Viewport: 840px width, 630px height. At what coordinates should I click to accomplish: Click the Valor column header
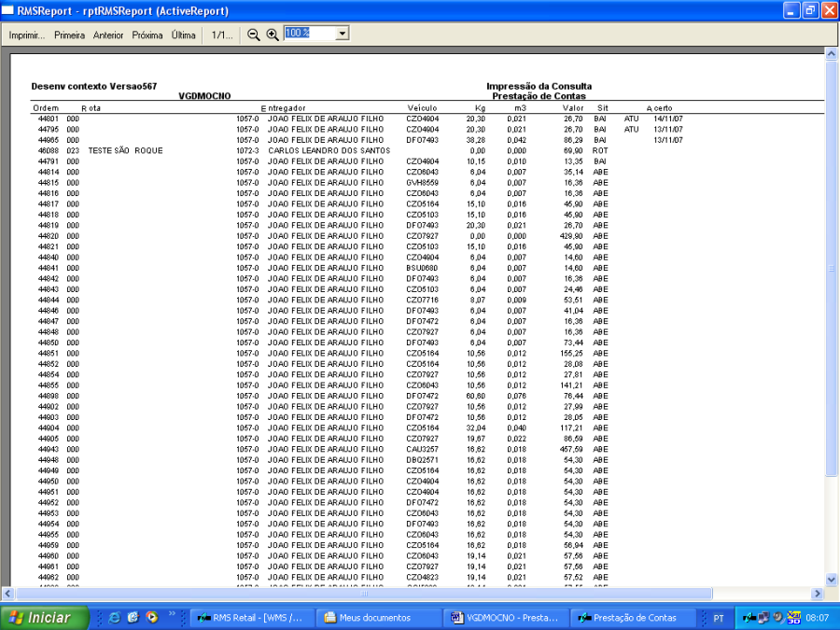[x=573, y=108]
